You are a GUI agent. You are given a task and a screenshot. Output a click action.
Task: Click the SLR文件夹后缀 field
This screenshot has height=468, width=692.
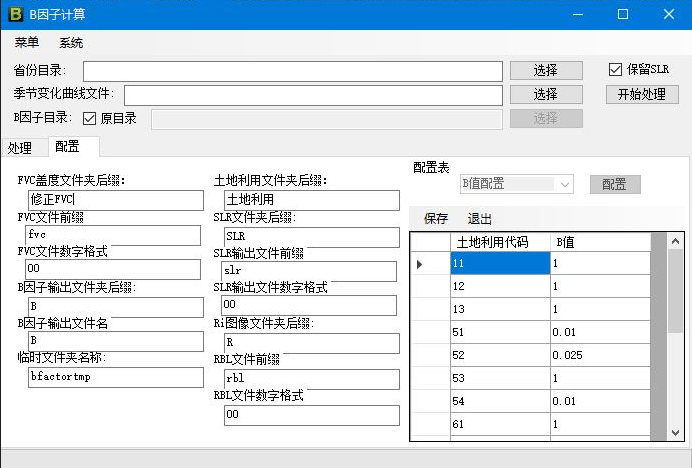tap(312, 237)
